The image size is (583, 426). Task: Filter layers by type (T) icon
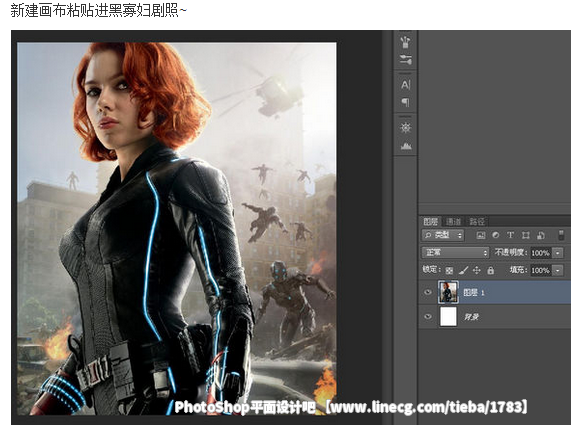click(510, 235)
